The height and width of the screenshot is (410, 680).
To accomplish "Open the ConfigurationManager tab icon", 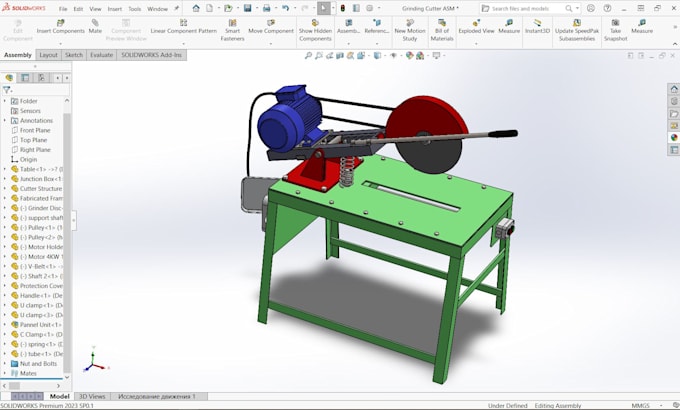I will (41, 78).
